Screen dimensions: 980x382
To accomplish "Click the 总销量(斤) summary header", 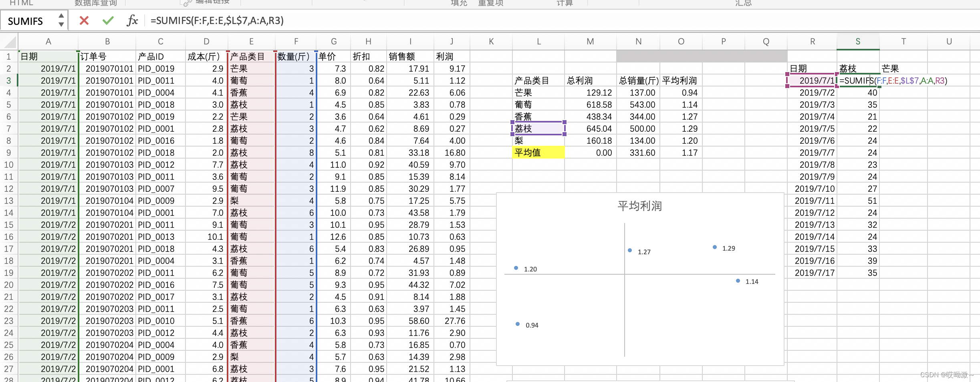I will coord(638,80).
